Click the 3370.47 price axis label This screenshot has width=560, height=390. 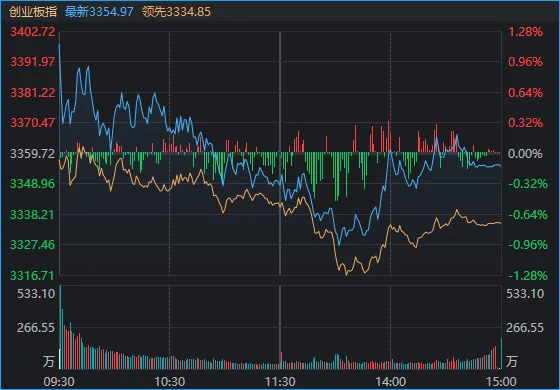coord(33,123)
